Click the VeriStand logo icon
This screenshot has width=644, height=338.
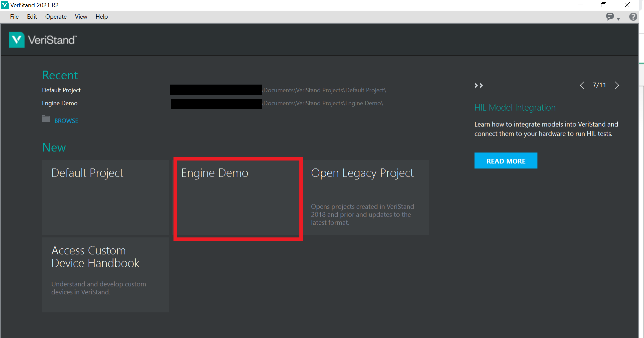coord(17,40)
